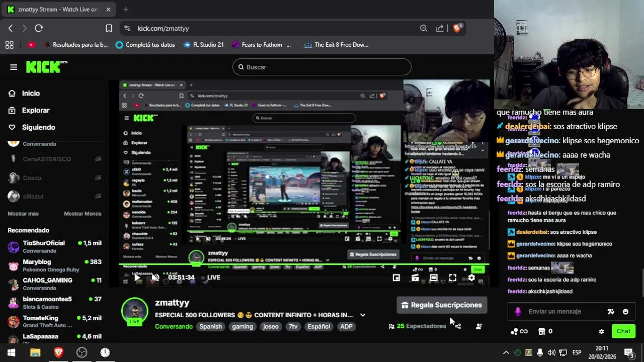Click the taskbar volume speaker icon
The width and height of the screenshot is (644, 362).
551,352
